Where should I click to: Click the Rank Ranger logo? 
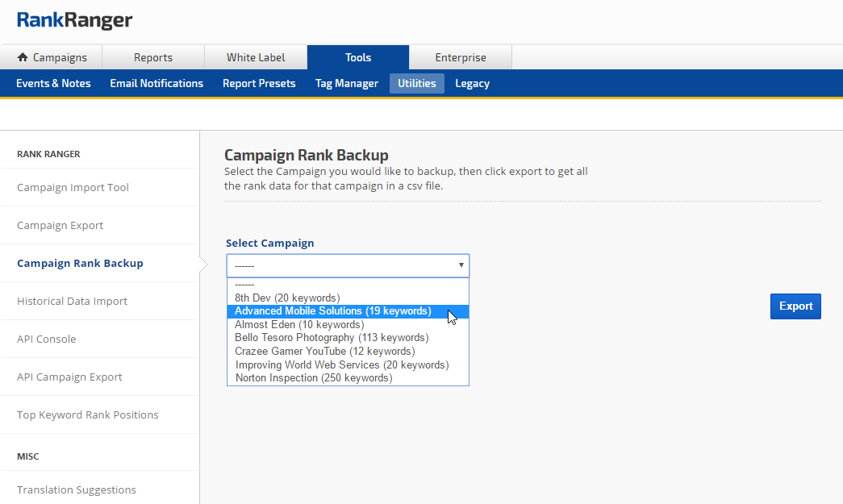pyautogui.click(x=75, y=21)
